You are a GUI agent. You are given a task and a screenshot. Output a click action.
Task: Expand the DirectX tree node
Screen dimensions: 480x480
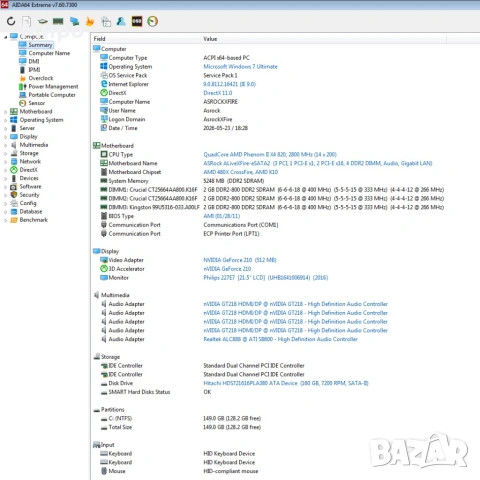5,170
